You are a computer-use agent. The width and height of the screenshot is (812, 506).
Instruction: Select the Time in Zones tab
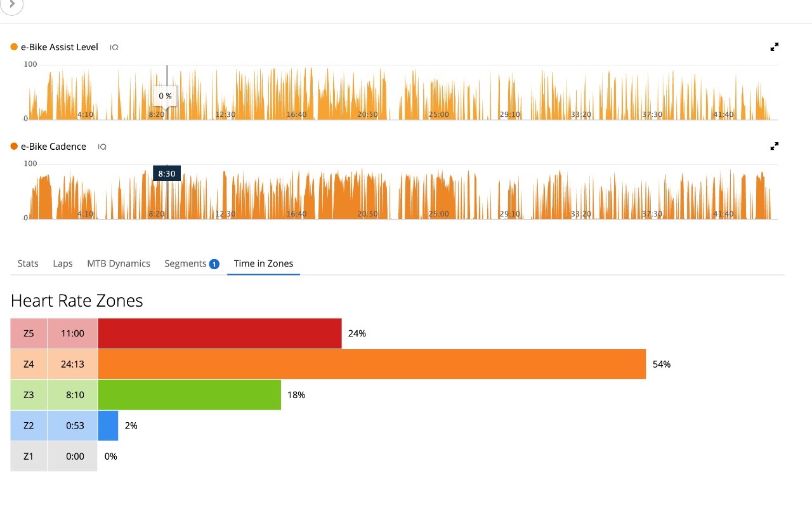click(x=263, y=263)
